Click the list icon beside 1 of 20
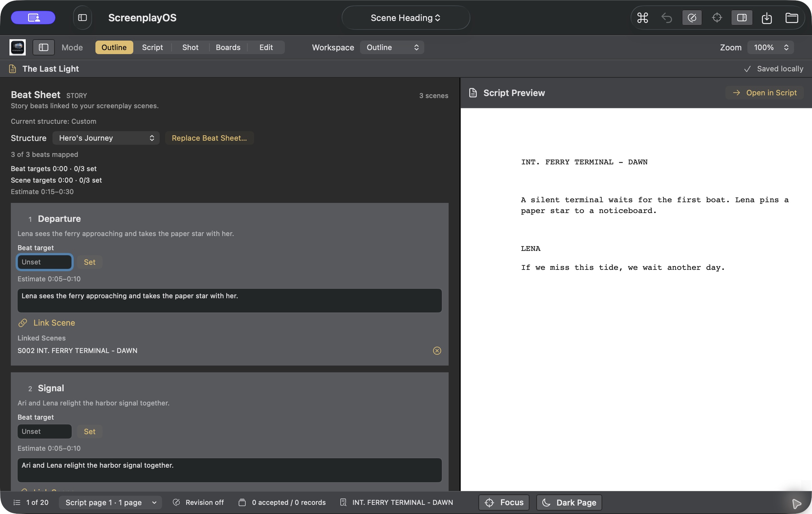The image size is (812, 514). pos(17,503)
